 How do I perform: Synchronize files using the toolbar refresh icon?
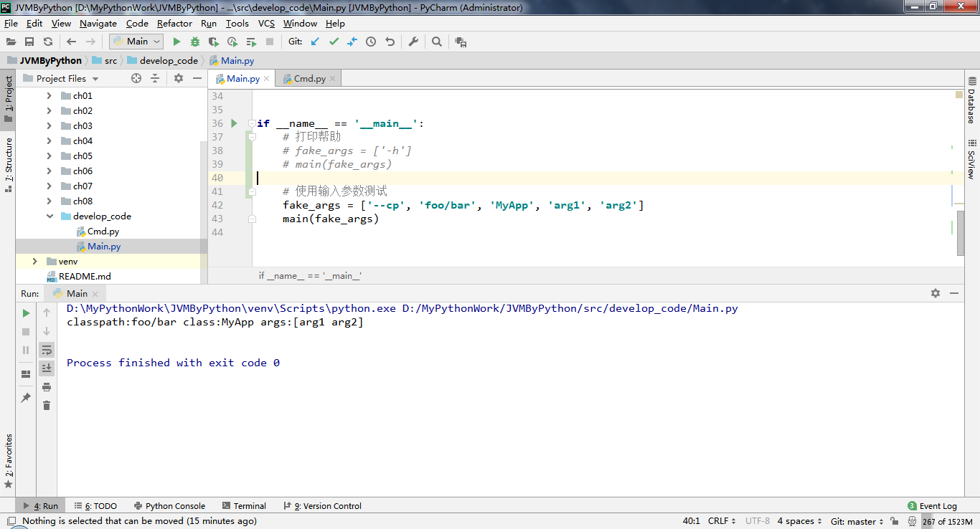[x=48, y=42]
